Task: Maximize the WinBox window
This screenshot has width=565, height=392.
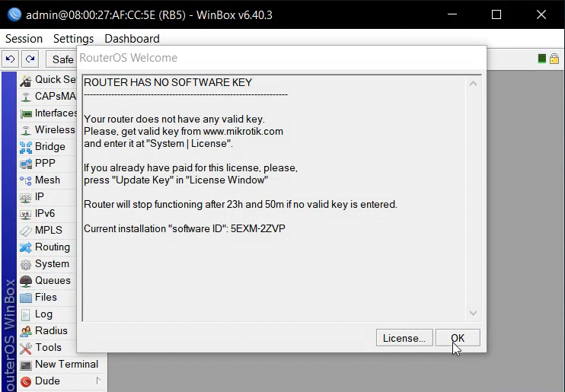Action: [x=496, y=14]
